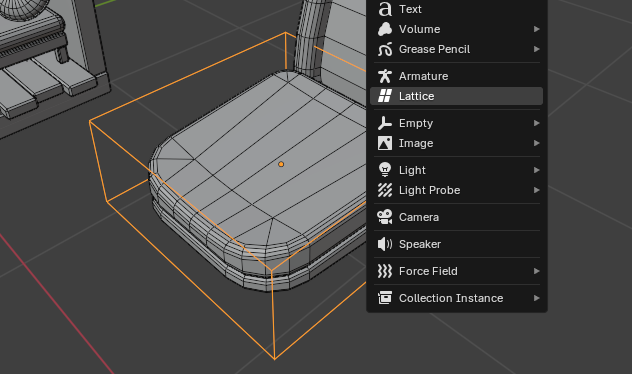Expand the Grease Pencil submenu arrow

[536, 49]
